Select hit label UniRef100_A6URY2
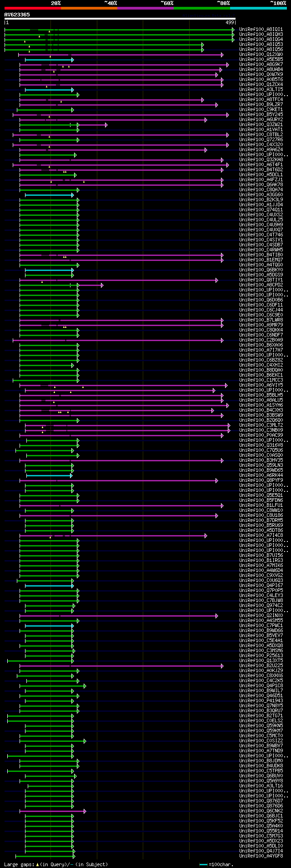Image resolution: width=291 pixels, height=868 pixels. pyautogui.click(x=261, y=120)
